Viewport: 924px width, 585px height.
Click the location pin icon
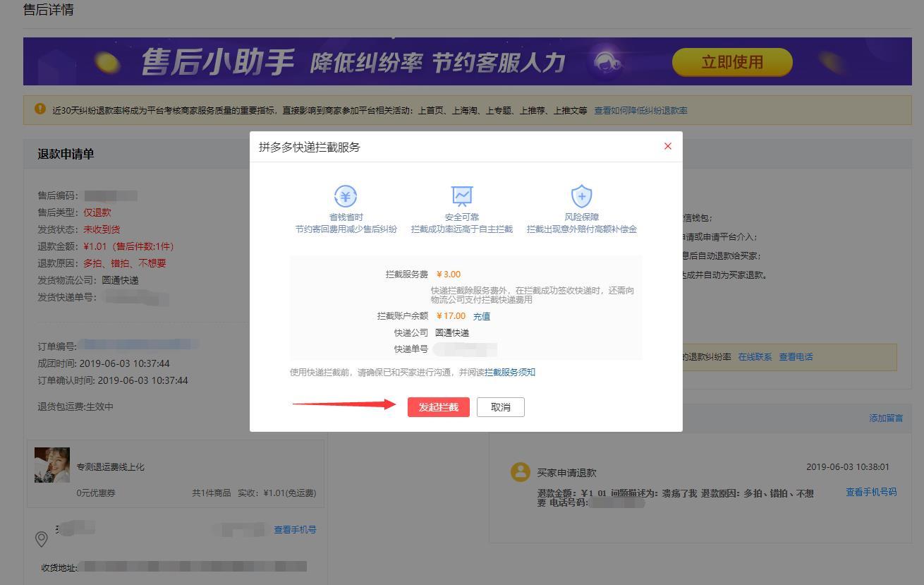[x=42, y=539]
